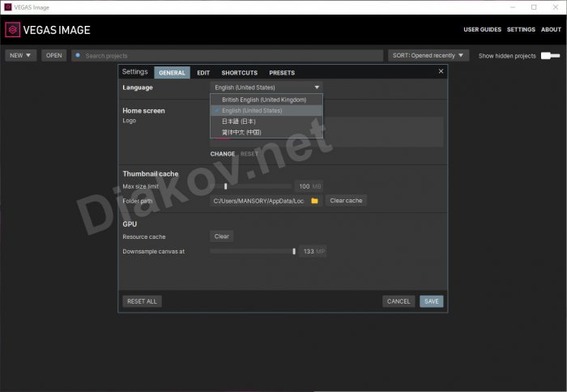Close the Settings dialog with X
567x392 pixels.
pyautogui.click(x=441, y=71)
